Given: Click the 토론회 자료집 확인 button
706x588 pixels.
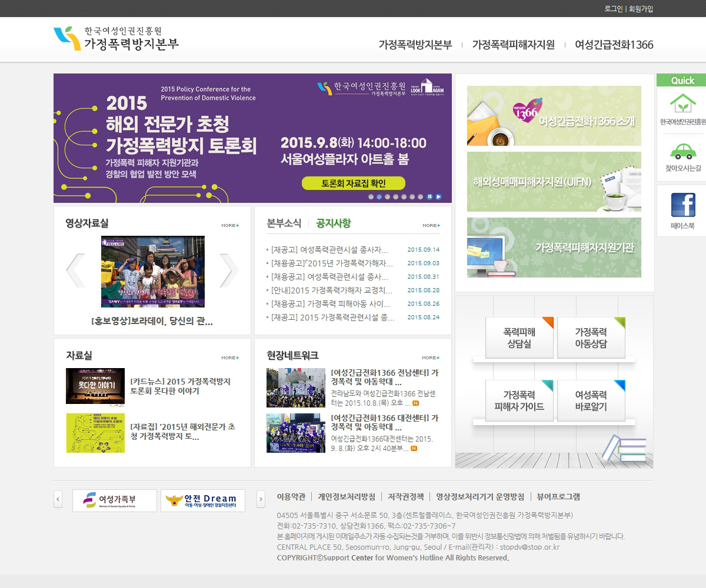Looking at the screenshot, I should click(354, 183).
